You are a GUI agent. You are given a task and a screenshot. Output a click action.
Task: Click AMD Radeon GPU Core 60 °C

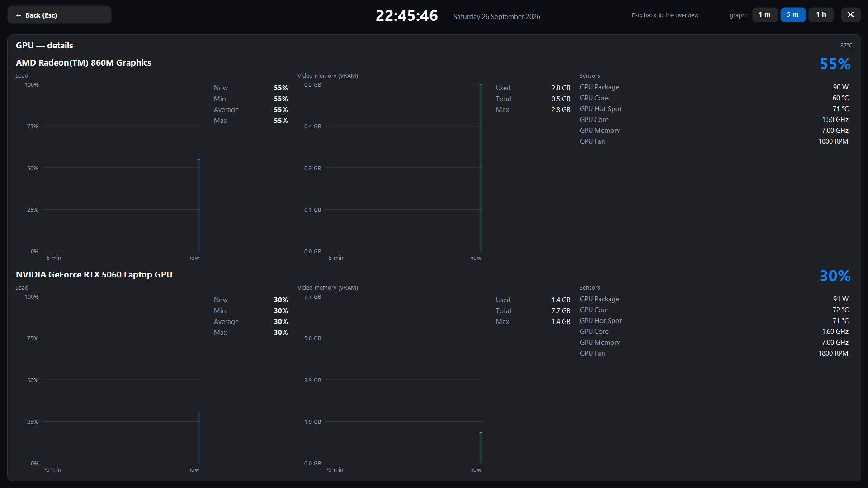point(714,98)
